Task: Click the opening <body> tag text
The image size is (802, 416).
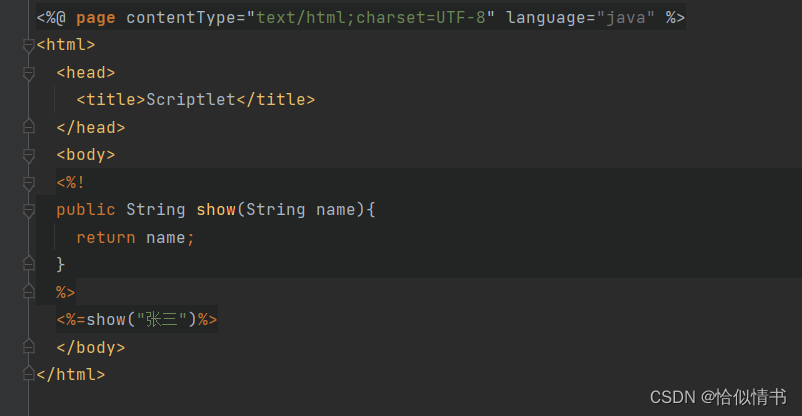Action: click(x=86, y=155)
